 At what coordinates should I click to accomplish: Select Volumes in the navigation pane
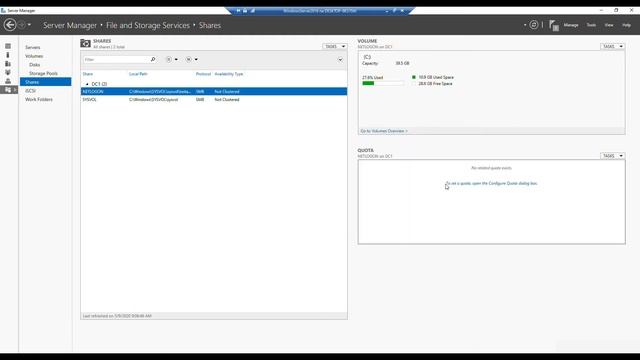click(x=34, y=56)
